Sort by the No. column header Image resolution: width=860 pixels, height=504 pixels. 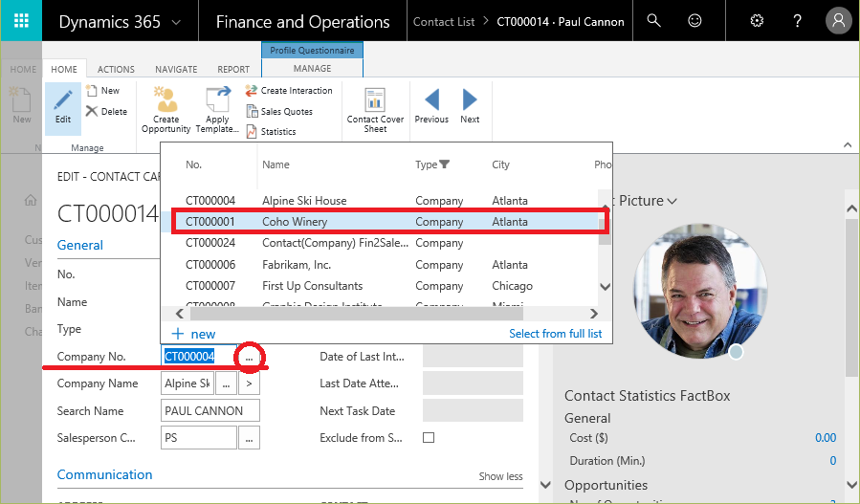tap(193, 164)
